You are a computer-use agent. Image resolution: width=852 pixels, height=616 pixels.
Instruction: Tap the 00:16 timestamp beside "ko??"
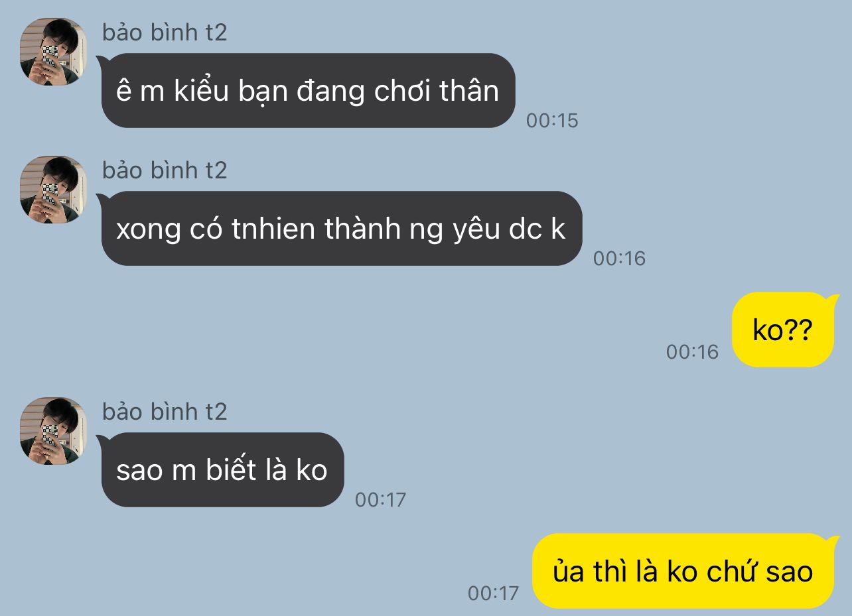pos(693,352)
